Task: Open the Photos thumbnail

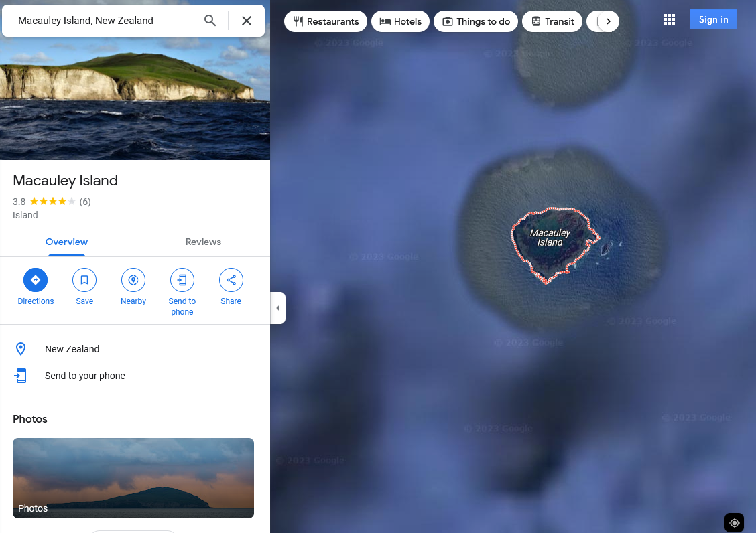Action: tap(133, 478)
